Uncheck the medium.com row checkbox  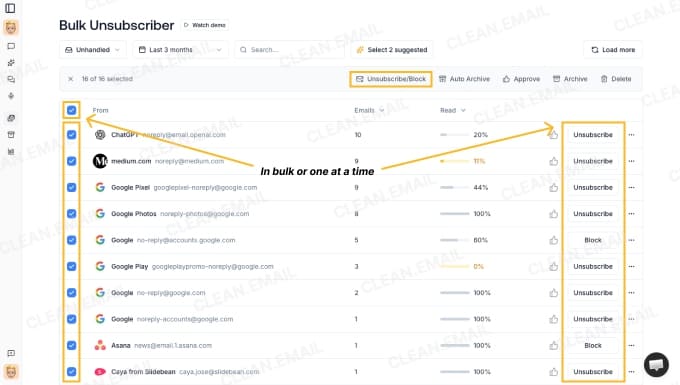point(72,161)
